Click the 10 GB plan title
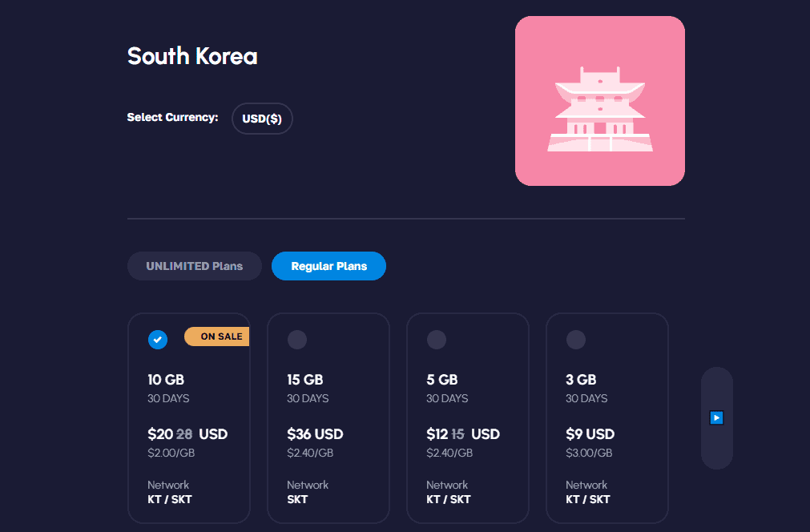 pyautogui.click(x=166, y=380)
